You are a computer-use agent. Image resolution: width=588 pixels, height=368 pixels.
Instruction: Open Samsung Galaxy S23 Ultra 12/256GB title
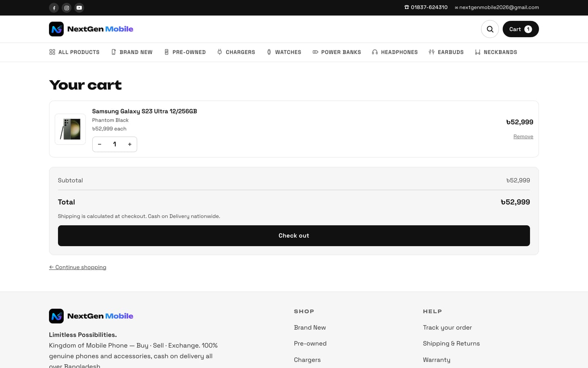click(145, 111)
